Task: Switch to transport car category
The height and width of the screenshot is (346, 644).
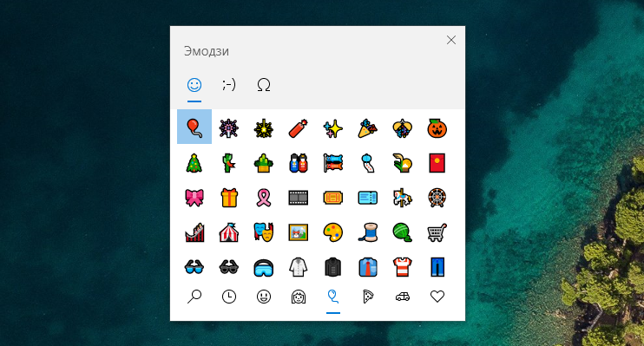Action: coord(403,297)
